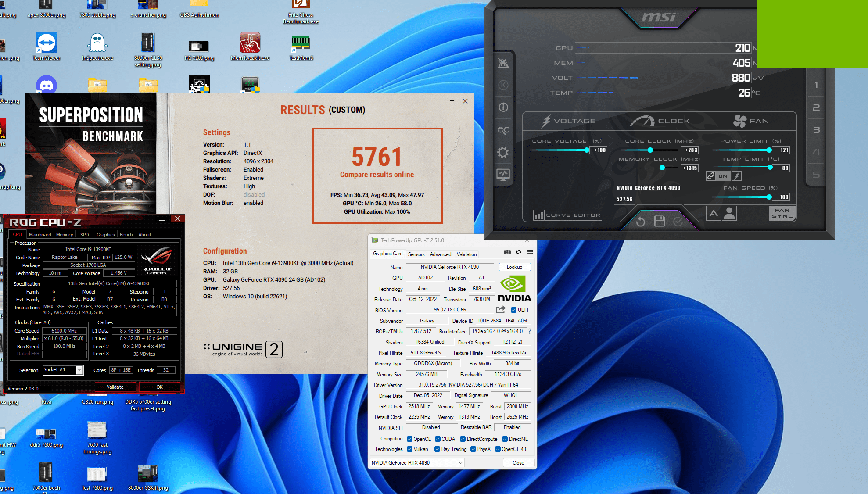Click the OK button in CPU-Z
The height and width of the screenshot is (494, 868).
[160, 387]
